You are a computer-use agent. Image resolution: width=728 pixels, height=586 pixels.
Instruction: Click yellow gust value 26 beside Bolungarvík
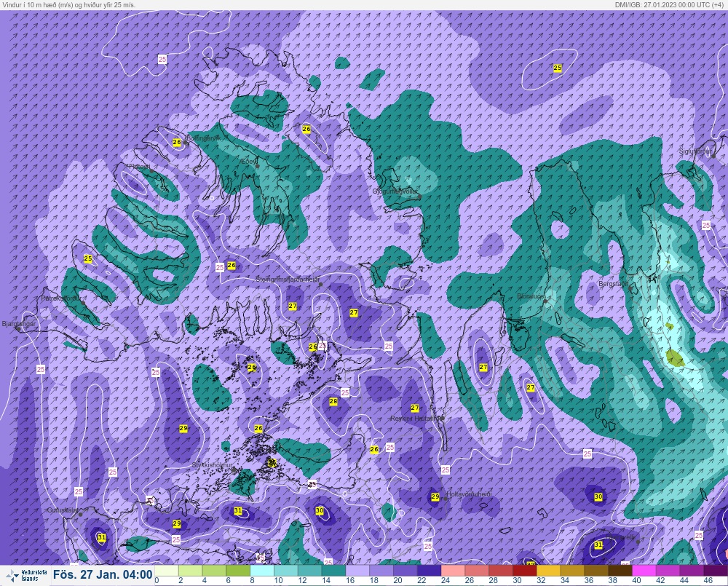click(x=176, y=142)
